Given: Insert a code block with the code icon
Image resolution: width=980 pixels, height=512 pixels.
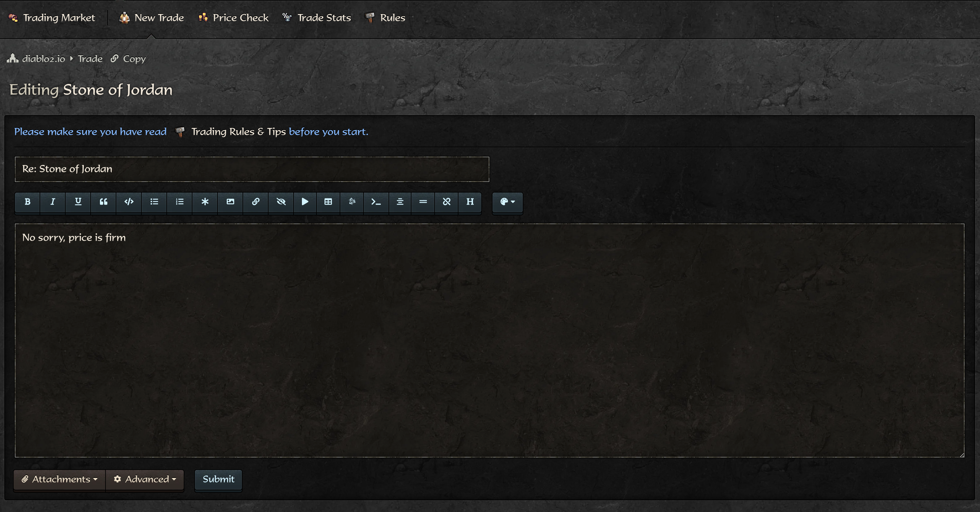Looking at the screenshot, I should coord(129,202).
